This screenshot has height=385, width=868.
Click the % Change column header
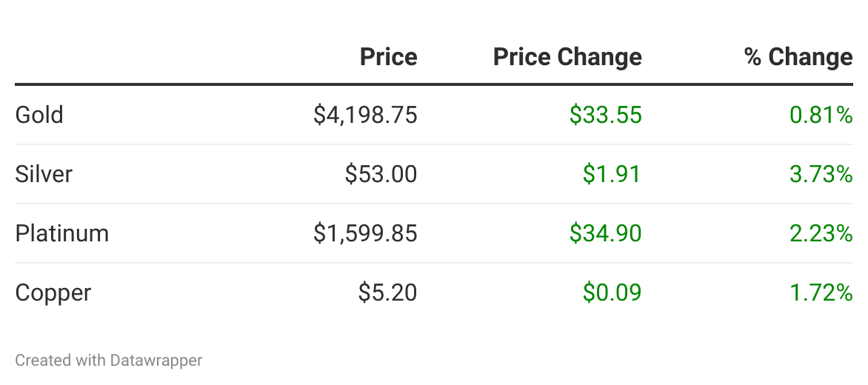tap(798, 57)
